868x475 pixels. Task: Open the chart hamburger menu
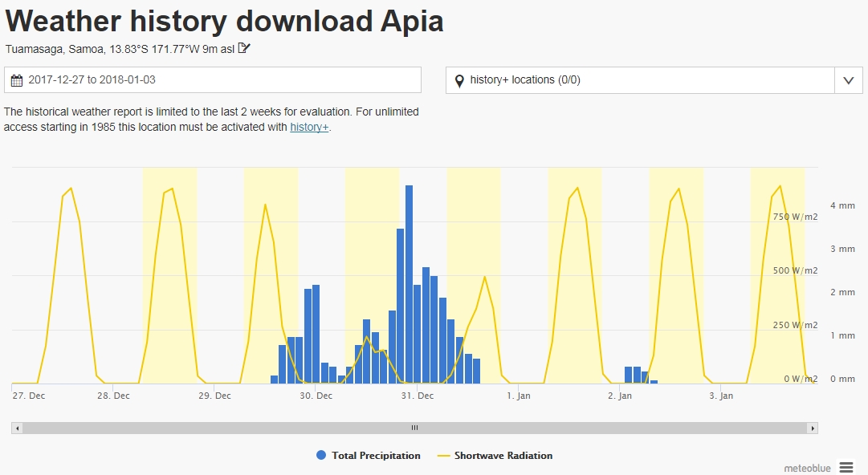click(x=846, y=467)
